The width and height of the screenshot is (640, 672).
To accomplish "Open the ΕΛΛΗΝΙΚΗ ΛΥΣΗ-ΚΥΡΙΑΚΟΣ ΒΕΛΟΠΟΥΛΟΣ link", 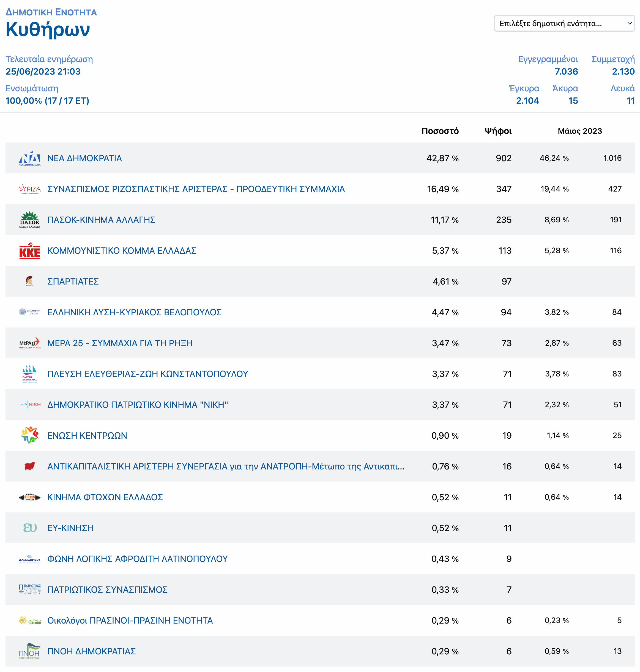I will click(134, 312).
